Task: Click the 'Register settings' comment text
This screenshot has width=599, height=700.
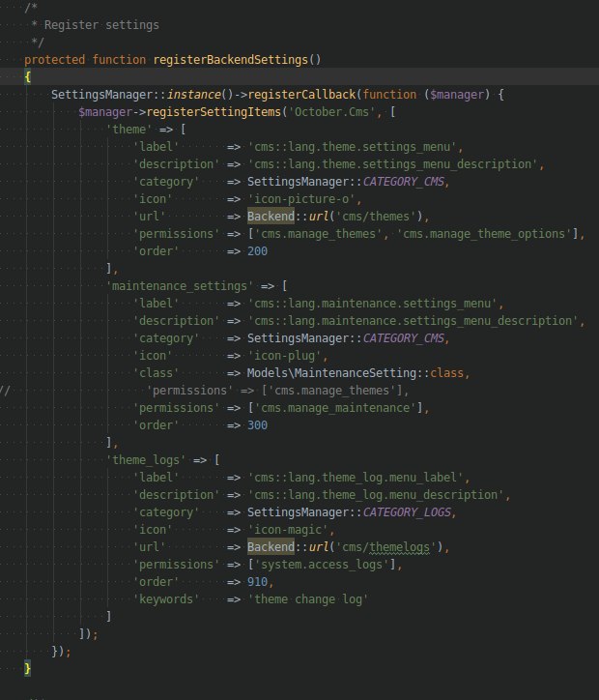Action: point(101,25)
